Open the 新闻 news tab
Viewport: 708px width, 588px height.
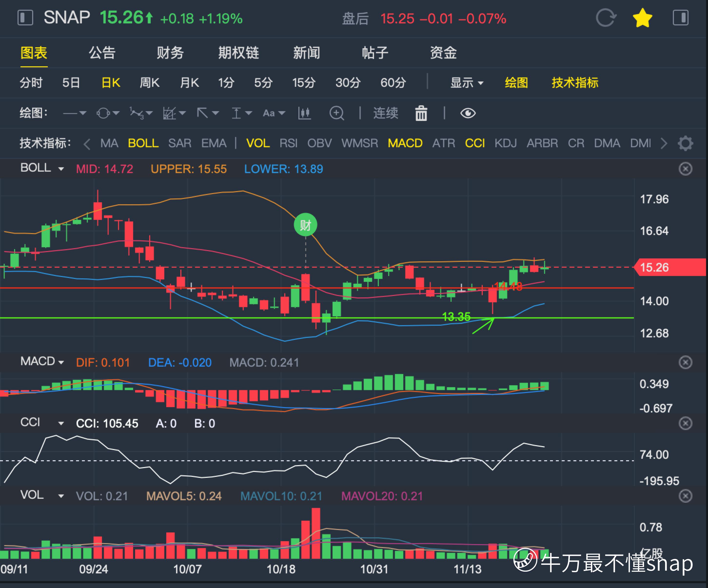306,53
